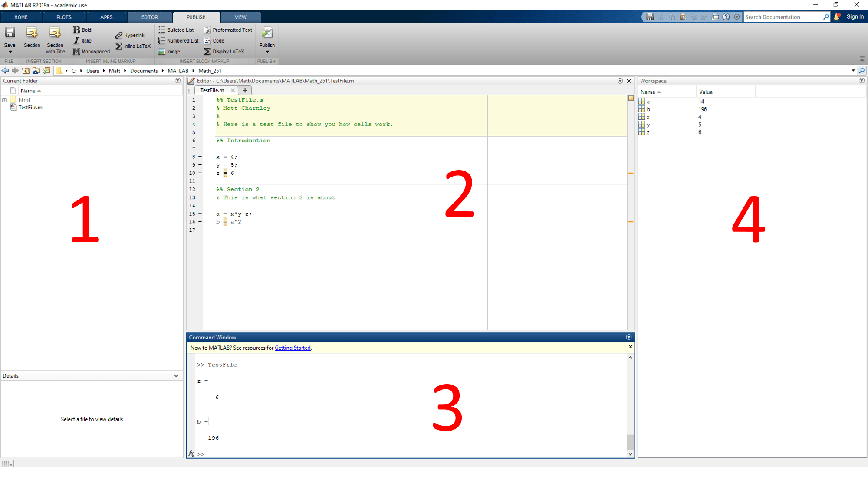Image resolution: width=868 pixels, height=493 pixels.
Task: Switch to the EDITOR ribbon tab
Action: (149, 17)
